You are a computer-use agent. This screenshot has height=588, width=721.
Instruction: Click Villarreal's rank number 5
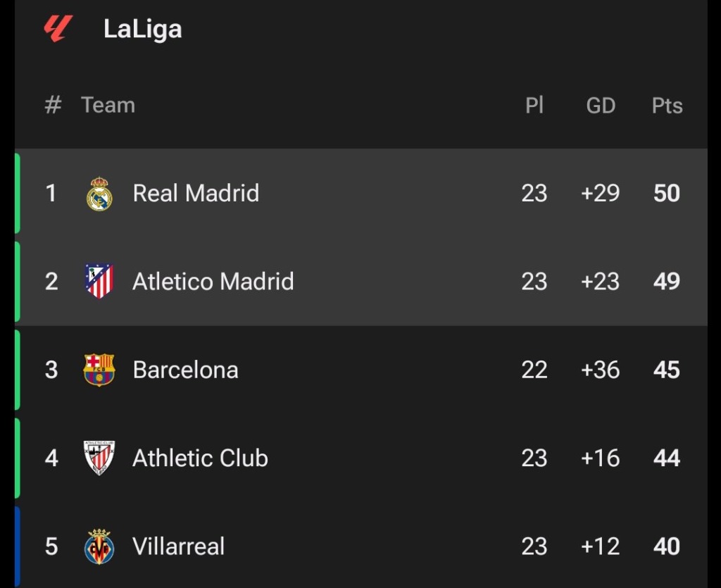51,546
